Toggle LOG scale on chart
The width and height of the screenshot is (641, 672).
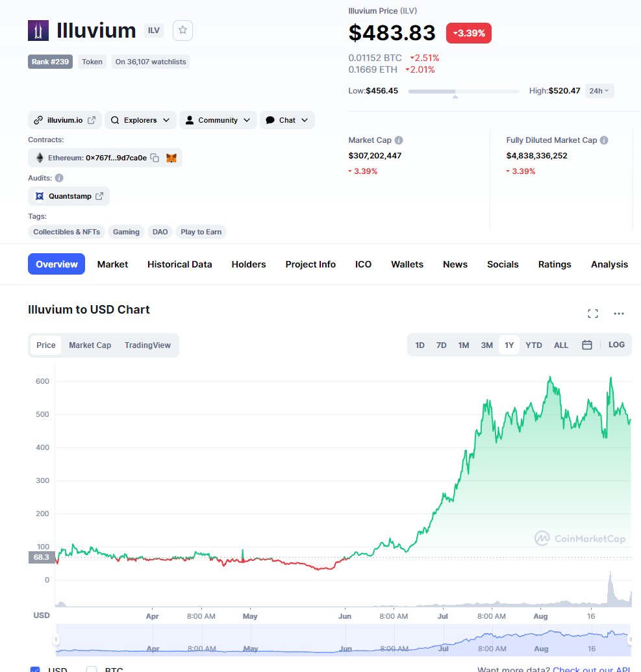616,345
